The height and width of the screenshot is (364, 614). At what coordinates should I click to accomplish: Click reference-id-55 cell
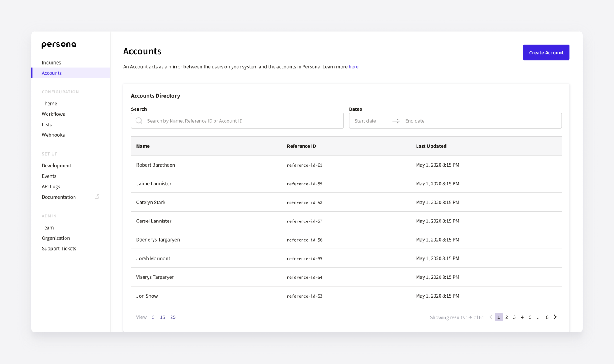click(x=305, y=259)
